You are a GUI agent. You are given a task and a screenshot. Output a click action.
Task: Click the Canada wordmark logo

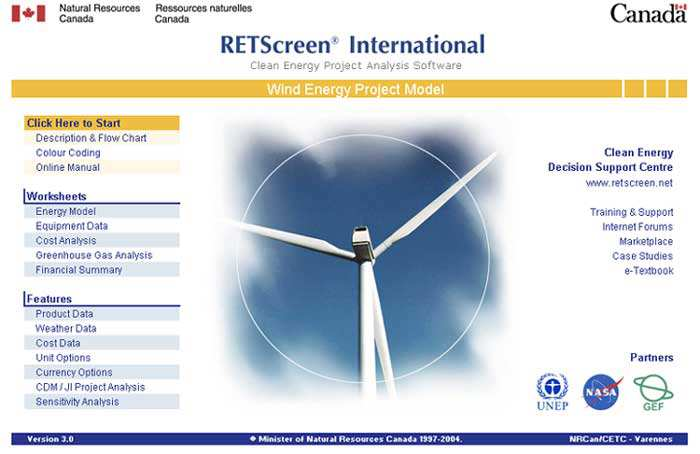pyautogui.click(x=648, y=13)
